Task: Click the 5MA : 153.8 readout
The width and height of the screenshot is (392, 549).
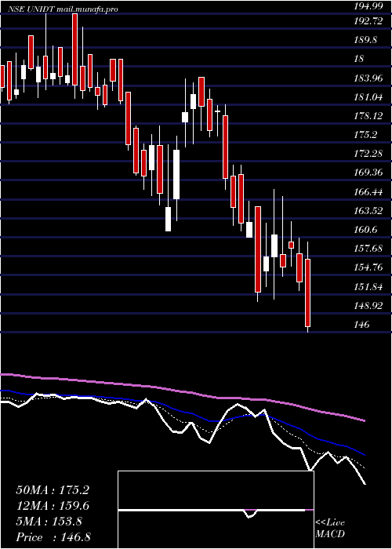Action: click(x=49, y=522)
